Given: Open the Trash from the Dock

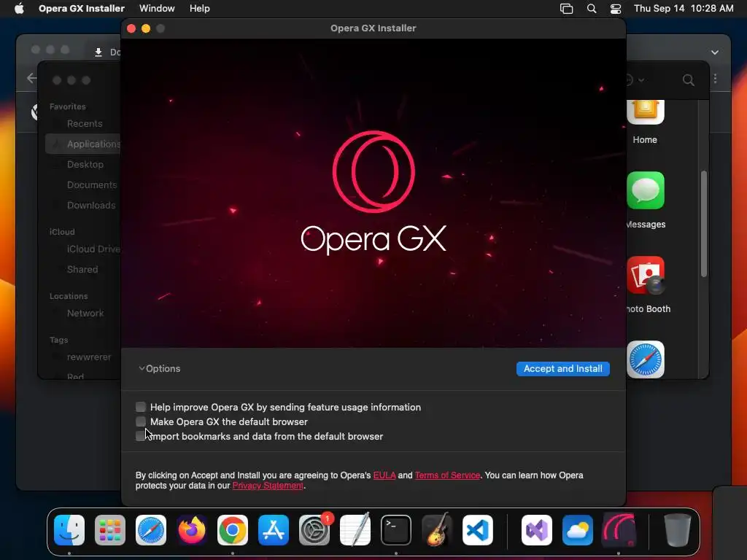Looking at the screenshot, I should [678, 530].
